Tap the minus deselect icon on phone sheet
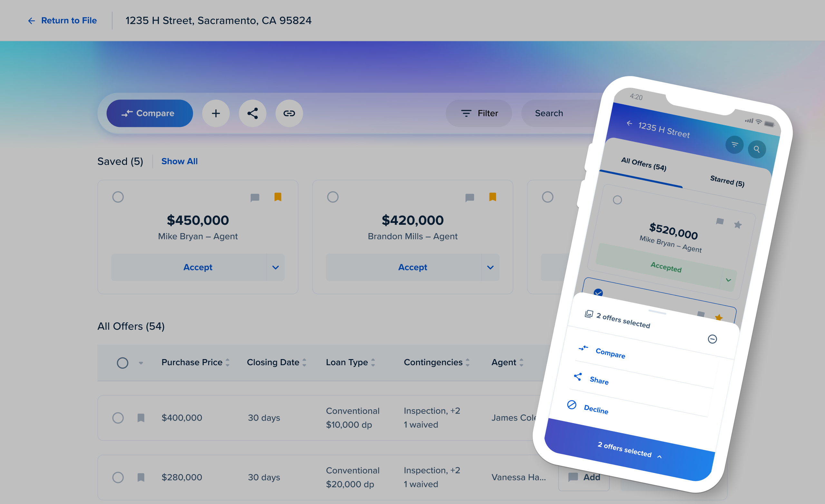The height and width of the screenshot is (504, 825). tap(712, 339)
